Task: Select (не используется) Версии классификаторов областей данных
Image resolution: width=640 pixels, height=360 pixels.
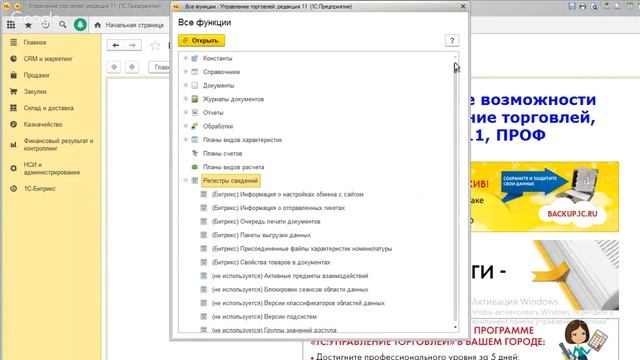Action: [x=298, y=303]
